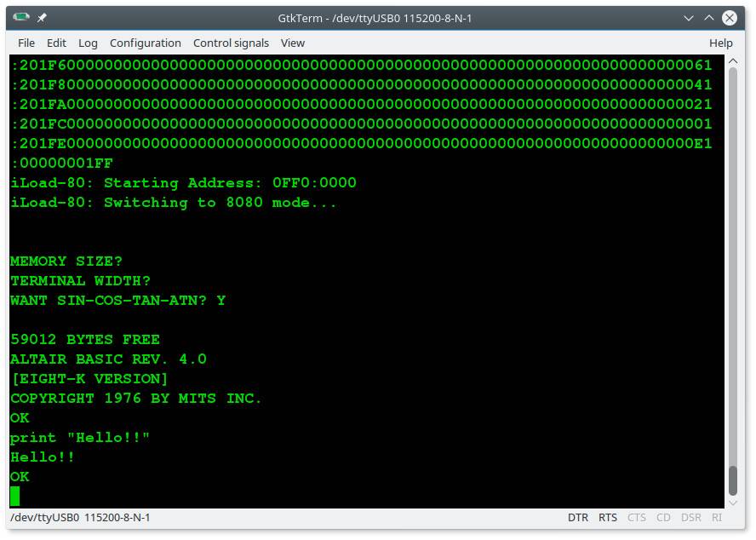Click the ':00000001FF' hex record line

coord(61,164)
